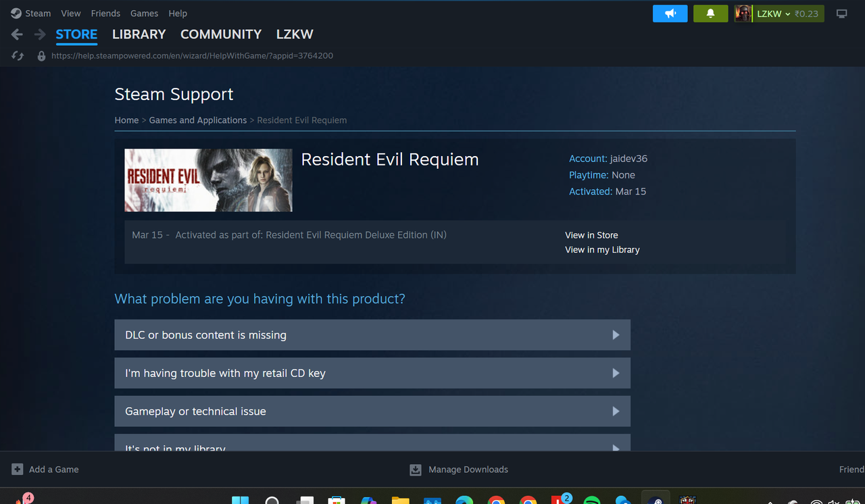Open the Windows Start menu

240,500
